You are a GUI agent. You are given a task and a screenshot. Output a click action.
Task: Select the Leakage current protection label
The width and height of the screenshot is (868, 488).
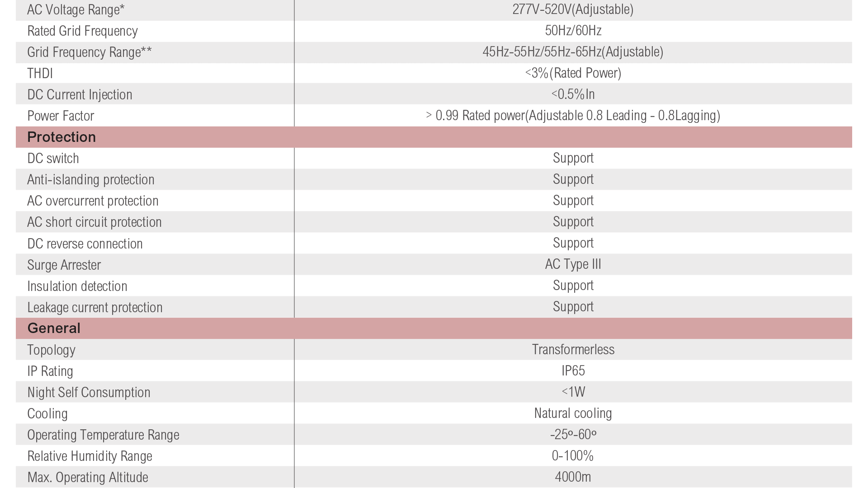pyautogui.click(x=95, y=307)
